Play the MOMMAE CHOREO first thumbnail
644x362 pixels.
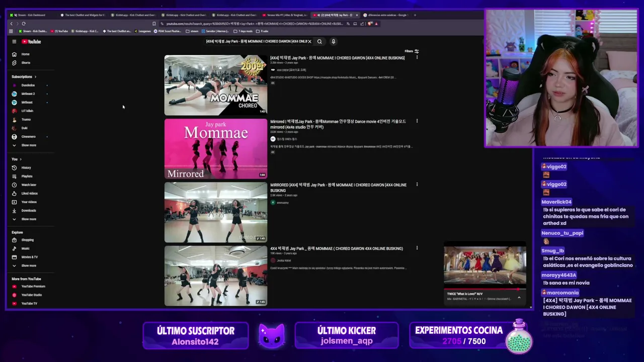coord(216,85)
